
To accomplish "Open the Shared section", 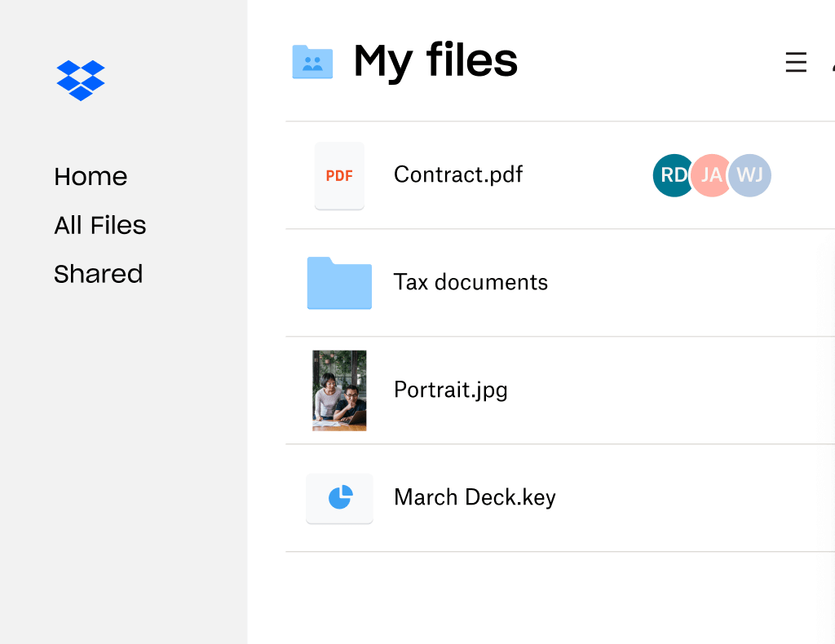I will (98, 274).
